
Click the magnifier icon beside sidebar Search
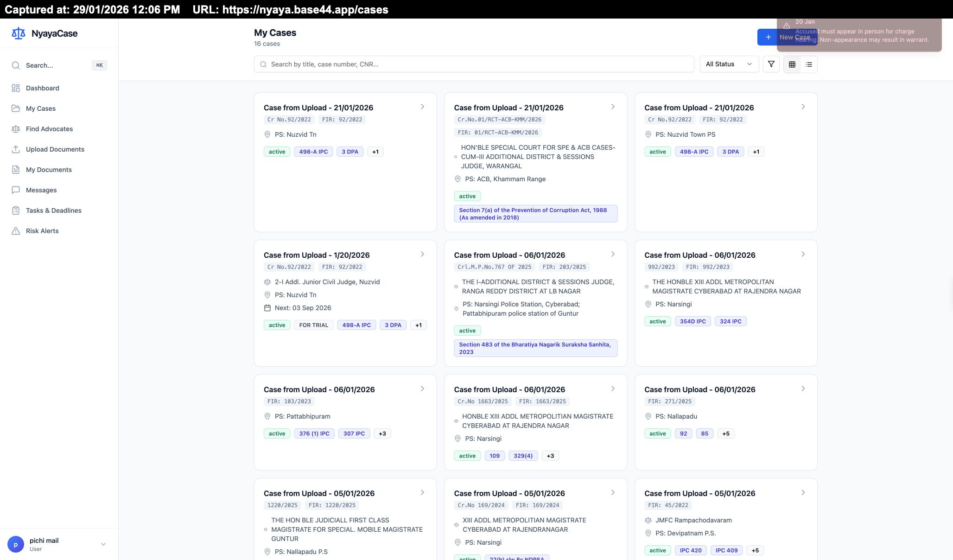[x=16, y=65]
